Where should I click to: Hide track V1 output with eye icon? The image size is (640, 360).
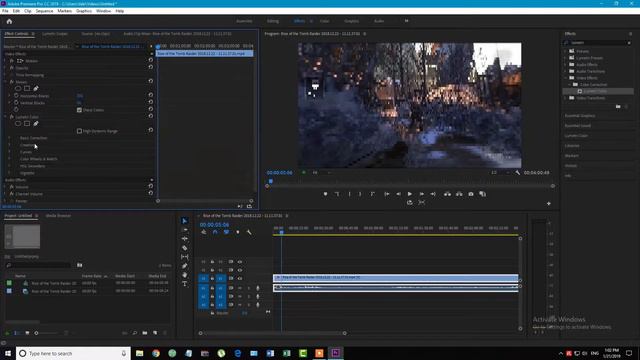[240, 278]
